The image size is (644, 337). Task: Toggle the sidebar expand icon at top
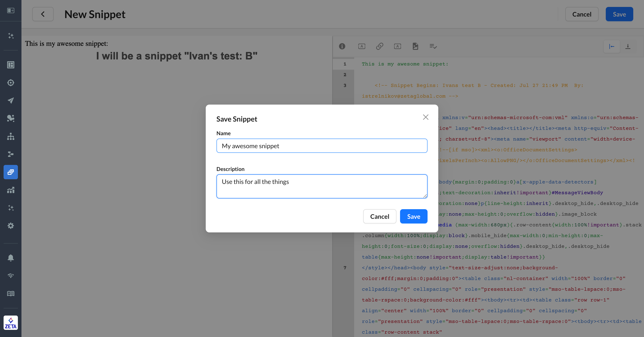click(11, 11)
